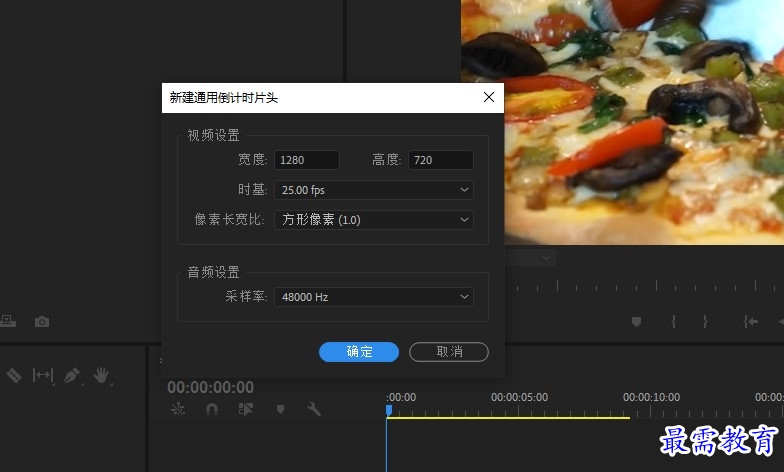This screenshot has height=472, width=784.
Task: Click the 00:00:05:00 ruler label
Action: point(520,398)
